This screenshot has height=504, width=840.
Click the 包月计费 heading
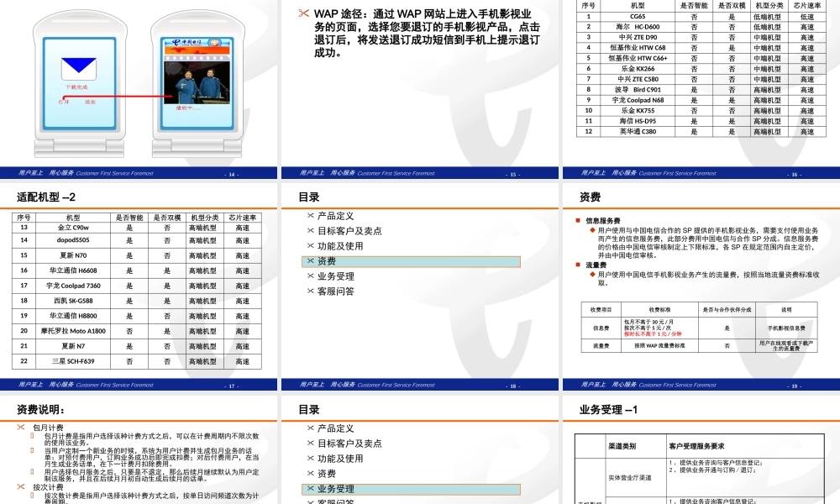point(48,428)
